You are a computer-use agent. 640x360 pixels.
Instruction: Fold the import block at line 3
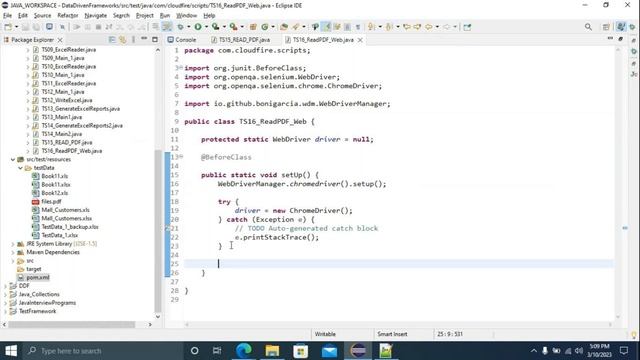coord(181,67)
